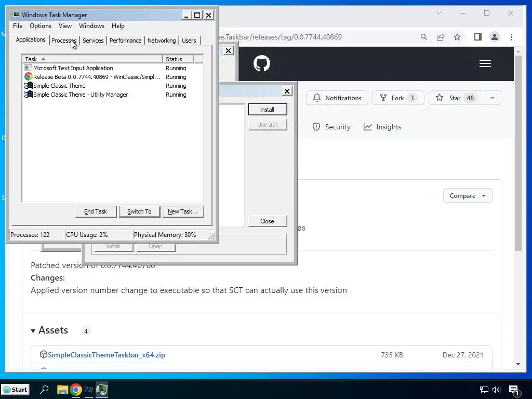Click the Simple Classic Theme taskbar icon
Viewport: 532px width, 399px height.
point(89,390)
